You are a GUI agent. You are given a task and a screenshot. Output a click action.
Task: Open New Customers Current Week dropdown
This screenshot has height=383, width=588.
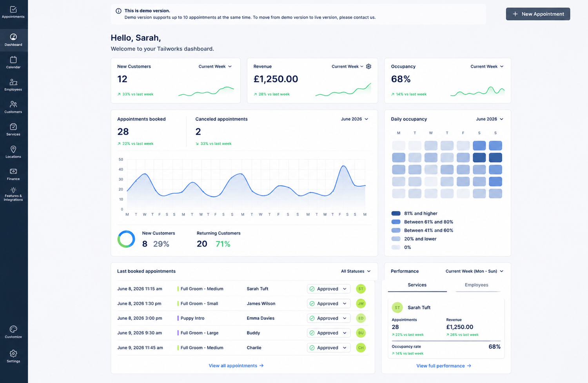(x=215, y=67)
